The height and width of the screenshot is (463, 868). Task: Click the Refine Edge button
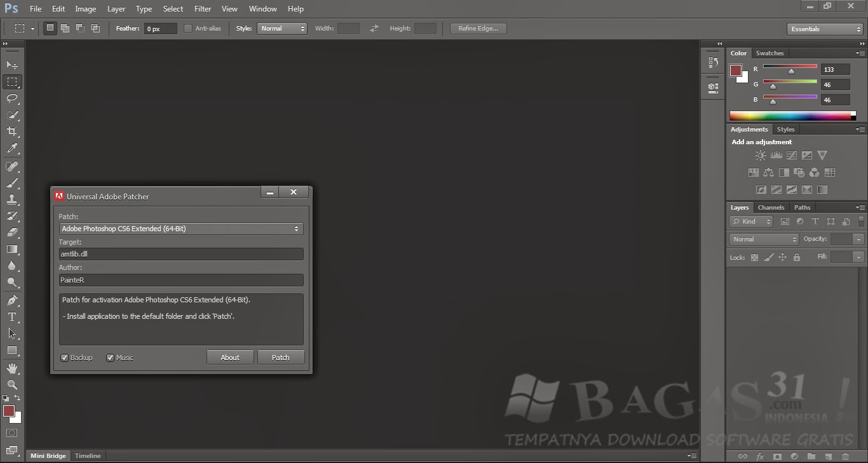(x=478, y=29)
